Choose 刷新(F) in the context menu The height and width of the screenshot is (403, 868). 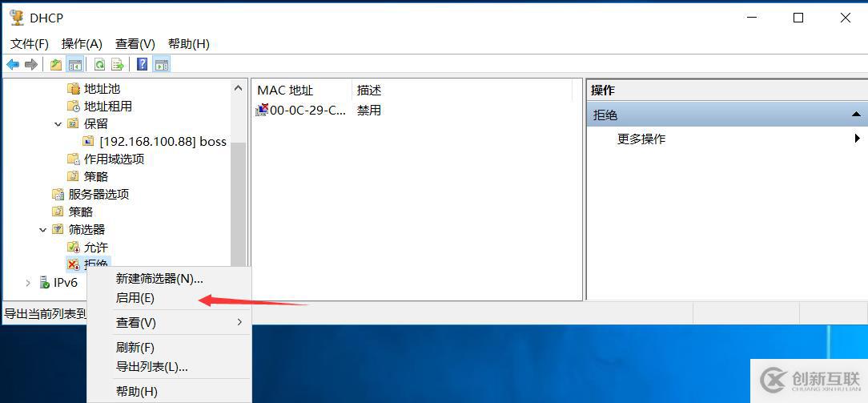tap(170, 348)
